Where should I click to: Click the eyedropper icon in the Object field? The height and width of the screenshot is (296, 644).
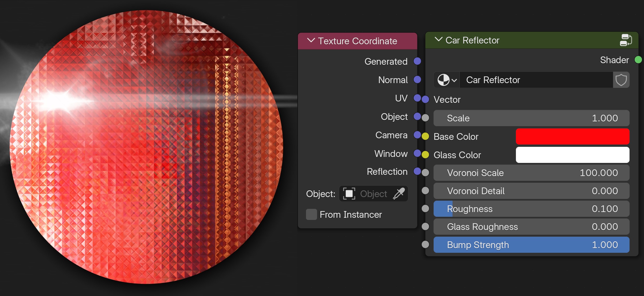(x=399, y=194)
